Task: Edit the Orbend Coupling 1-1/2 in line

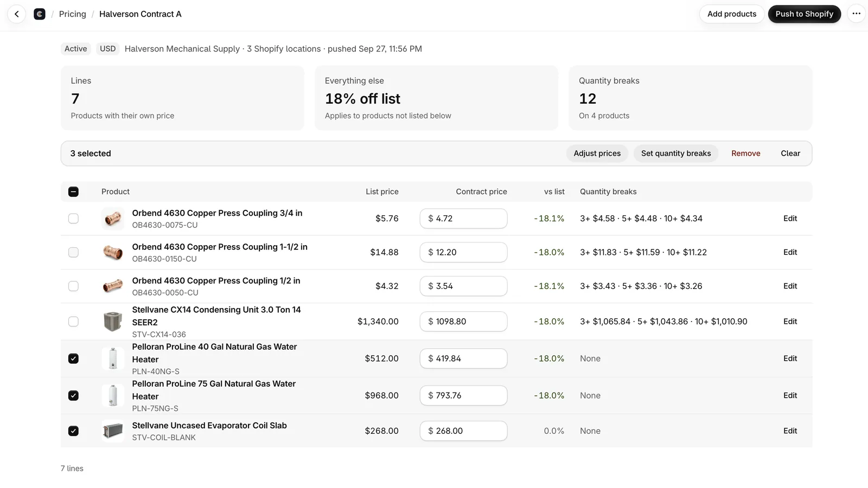Action: (790, 252)
